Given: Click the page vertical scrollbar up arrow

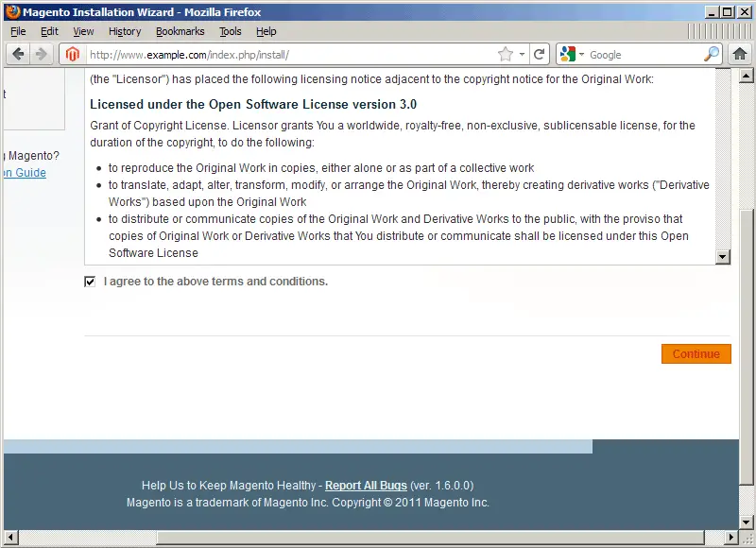Looking at the screenshot, I should (x=747, y=76).
